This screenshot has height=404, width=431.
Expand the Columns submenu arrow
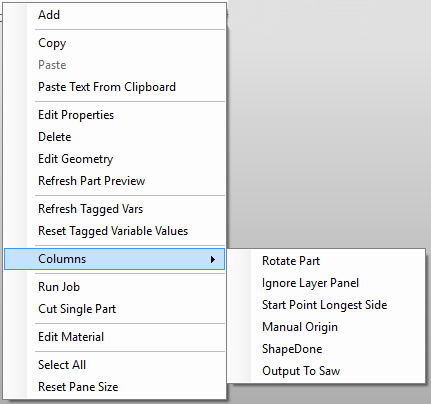click(x=213, y=259)
